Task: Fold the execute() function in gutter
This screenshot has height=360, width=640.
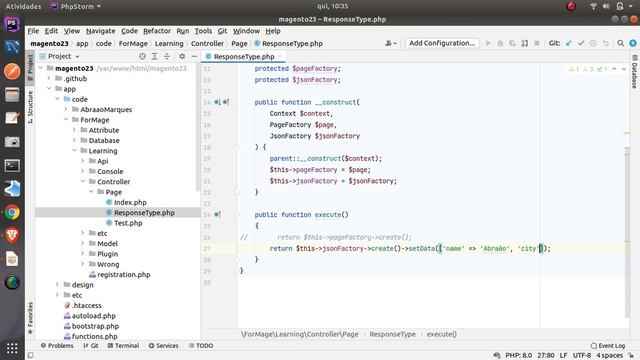Action: [237, 215]
